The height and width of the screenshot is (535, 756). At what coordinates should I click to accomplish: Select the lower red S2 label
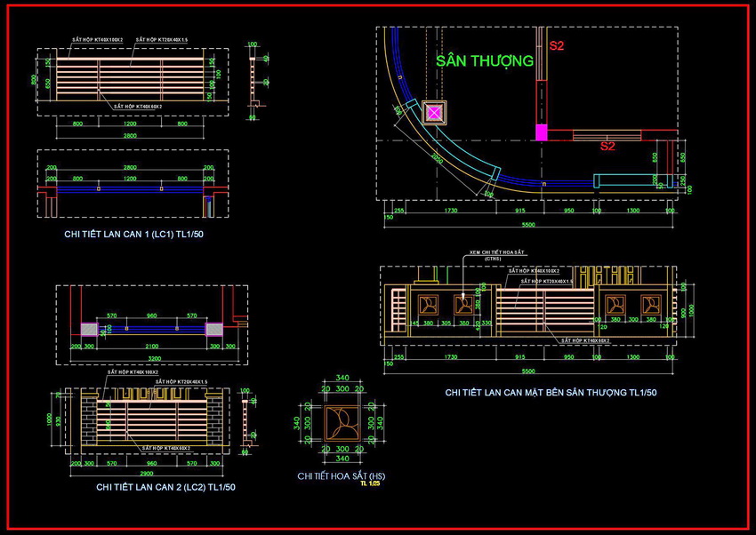pyautogui.click(x=607, y=147)
